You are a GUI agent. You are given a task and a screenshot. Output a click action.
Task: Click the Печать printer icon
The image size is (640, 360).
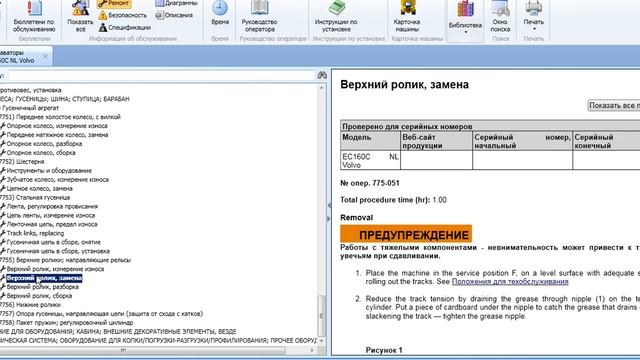tap(533, 8)
